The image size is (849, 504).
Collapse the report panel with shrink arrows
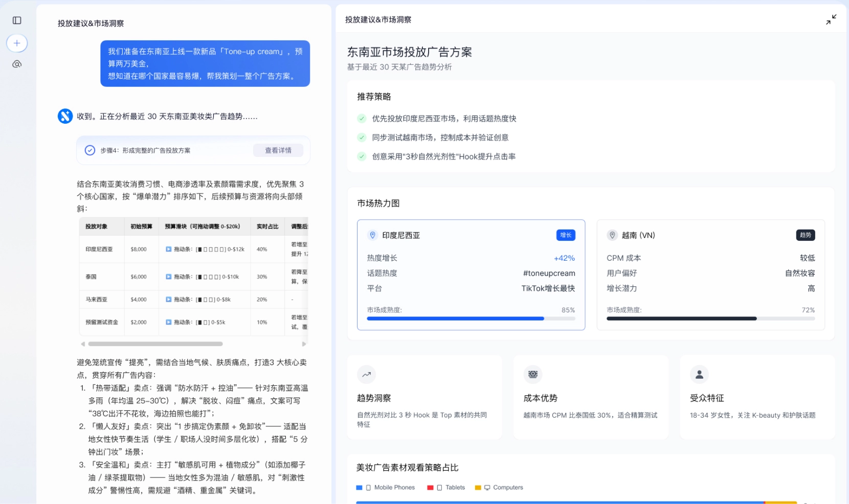[x=831, y=20]
